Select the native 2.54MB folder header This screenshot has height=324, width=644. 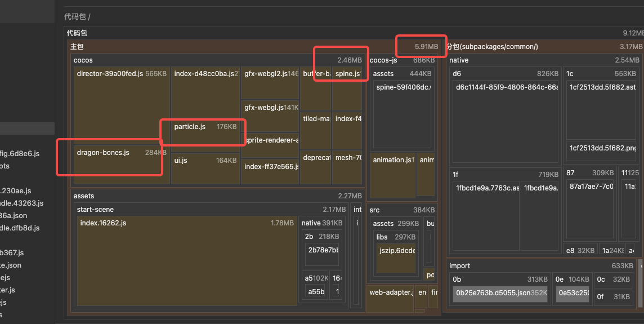tap(544, 60)
